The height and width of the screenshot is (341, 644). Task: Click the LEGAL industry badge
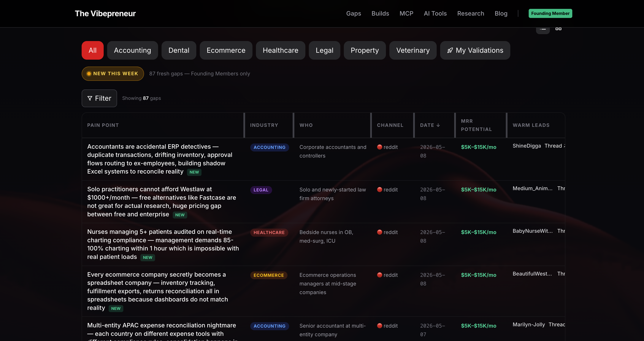261,190
